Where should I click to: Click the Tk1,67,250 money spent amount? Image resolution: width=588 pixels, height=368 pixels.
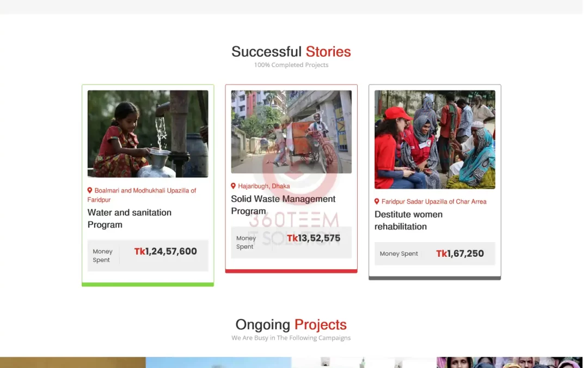tap(460, 254)
